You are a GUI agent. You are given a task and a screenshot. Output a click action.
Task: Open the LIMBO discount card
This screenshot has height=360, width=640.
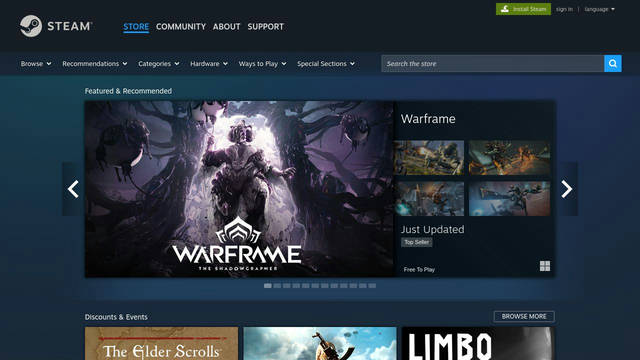click(478, 343)
